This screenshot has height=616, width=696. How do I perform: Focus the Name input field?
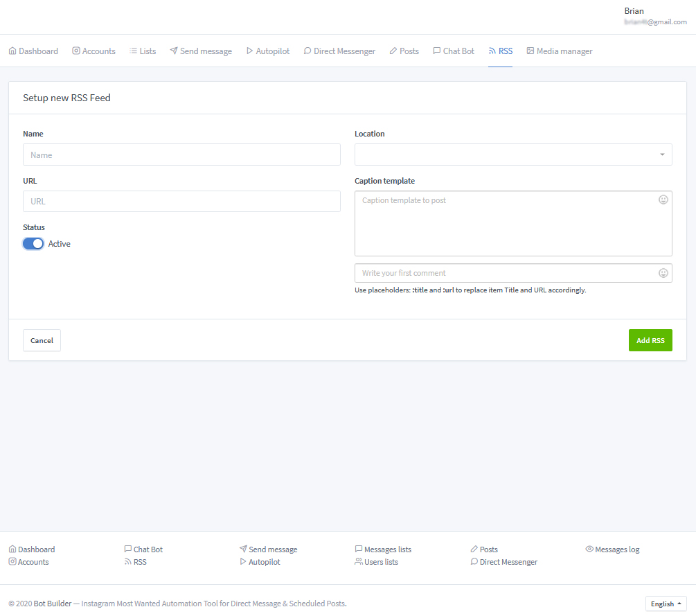(x=181, y=155)
